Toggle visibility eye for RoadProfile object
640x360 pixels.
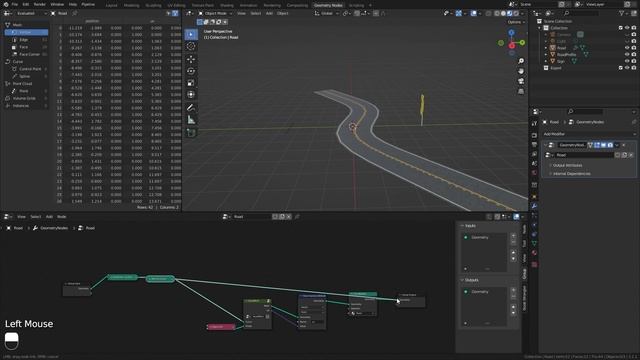click(627, 54)
